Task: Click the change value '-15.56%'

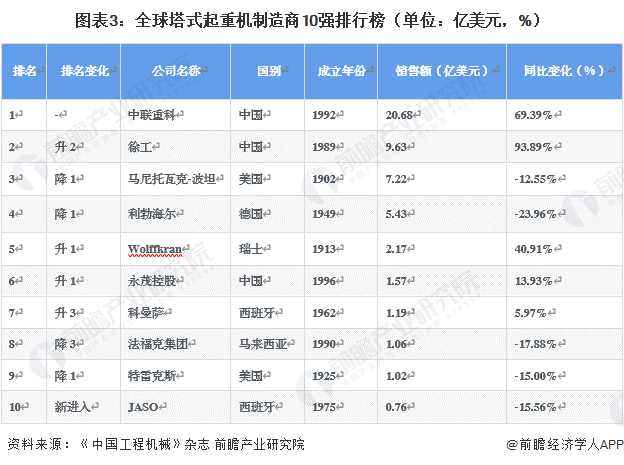Action: tap(535, 407)
